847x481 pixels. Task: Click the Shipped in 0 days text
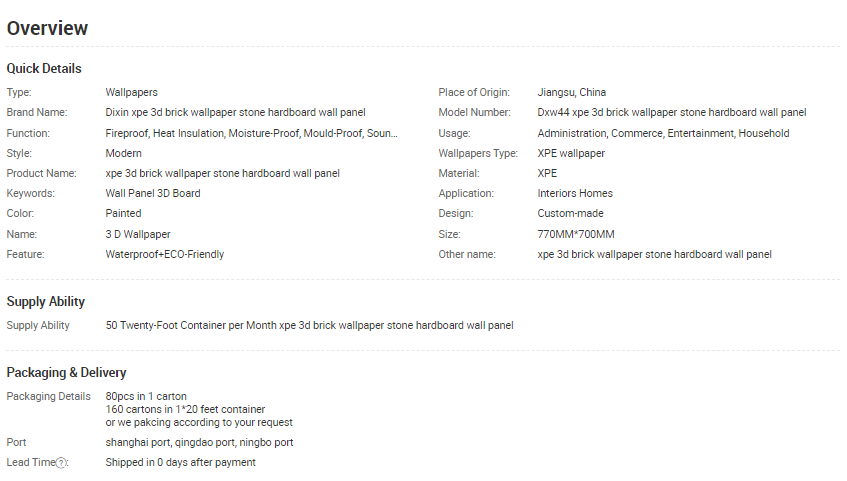[x=180, y=462]
